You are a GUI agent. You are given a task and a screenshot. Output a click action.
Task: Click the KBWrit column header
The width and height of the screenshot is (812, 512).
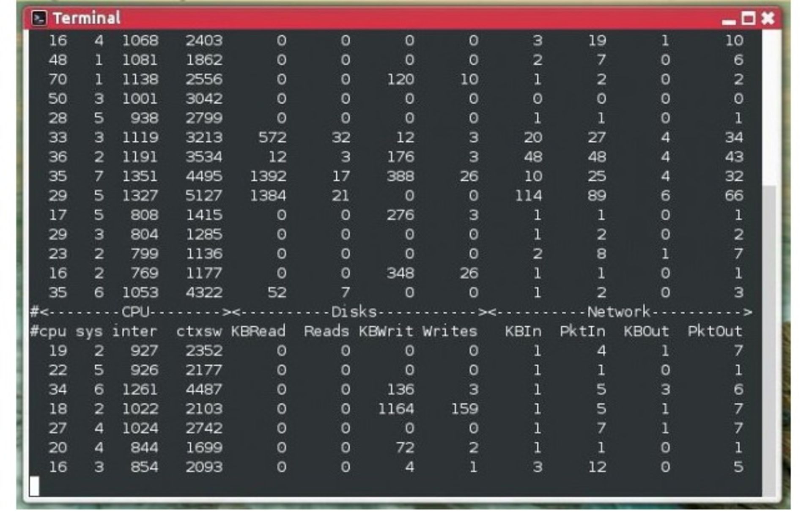(x=386, y=331)
